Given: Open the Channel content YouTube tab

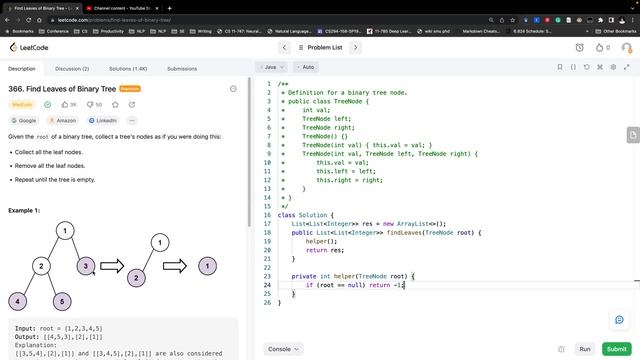Looking at the screenshot, I should (122, 8).
